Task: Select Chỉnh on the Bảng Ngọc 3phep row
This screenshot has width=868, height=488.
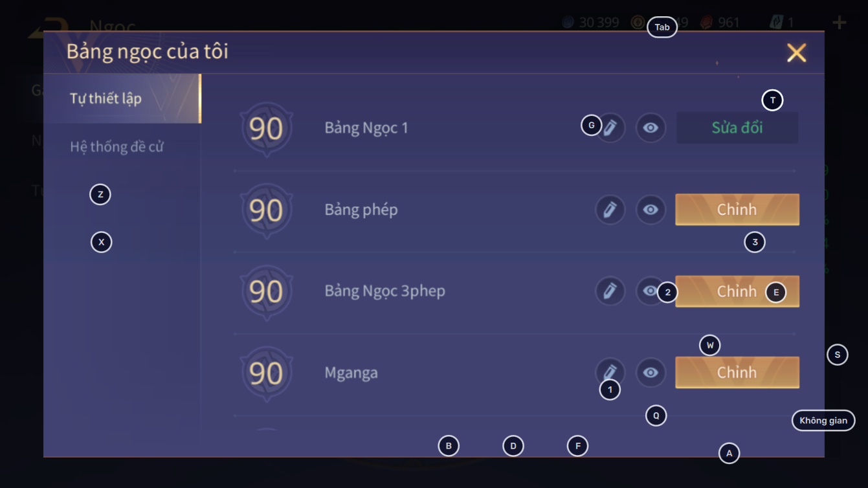Action: pyautogui.click(x=731, y=291)
